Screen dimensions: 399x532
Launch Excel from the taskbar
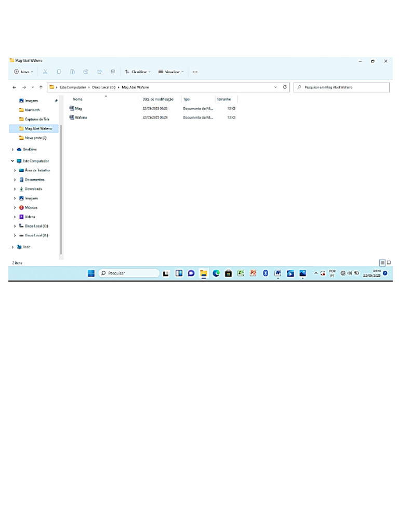241,273
